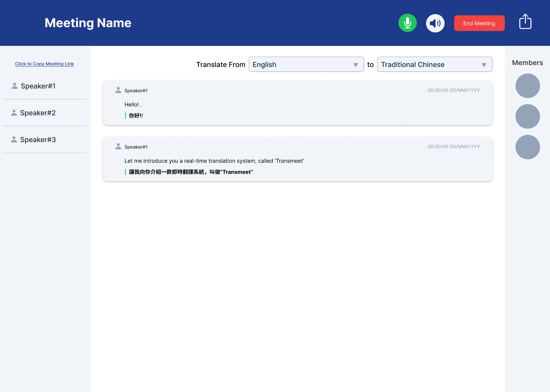Open the share/export icon

click(x=525, y=22)
